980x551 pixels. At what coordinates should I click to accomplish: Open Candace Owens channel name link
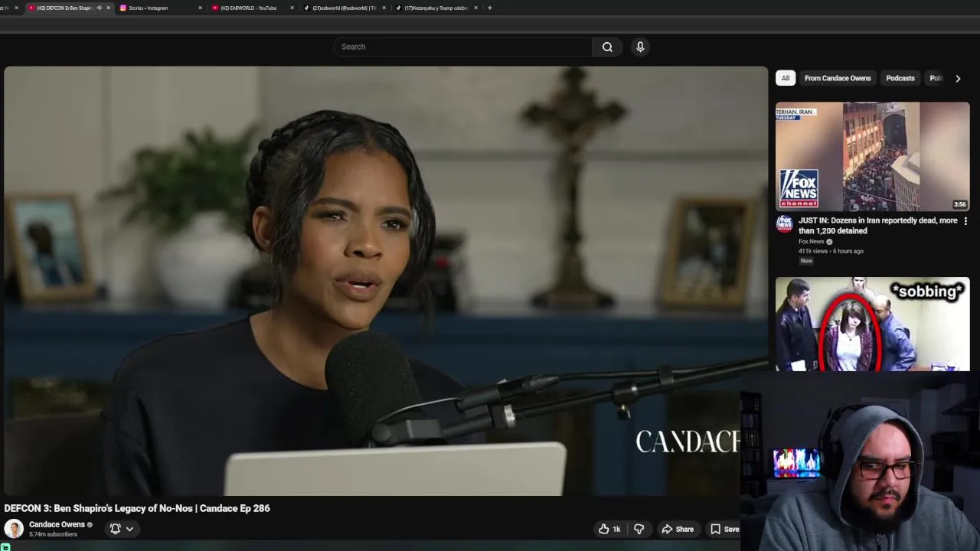click(x=57, y=524)
